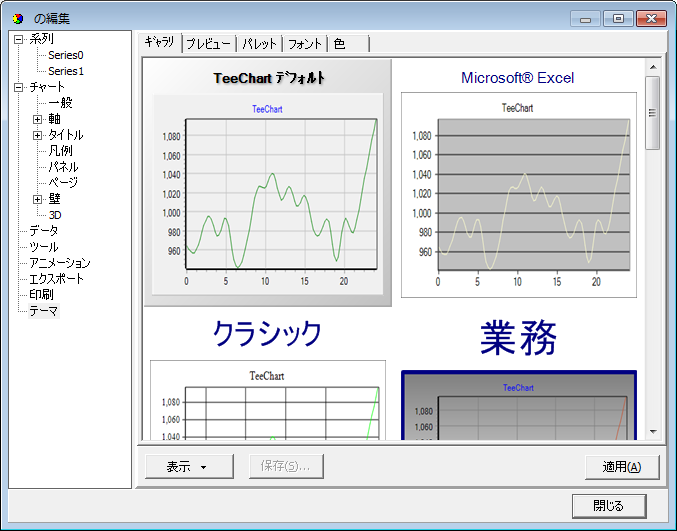677x531 pixels.
Task: Open the エクスポート tree item
Action: point(56,279)
